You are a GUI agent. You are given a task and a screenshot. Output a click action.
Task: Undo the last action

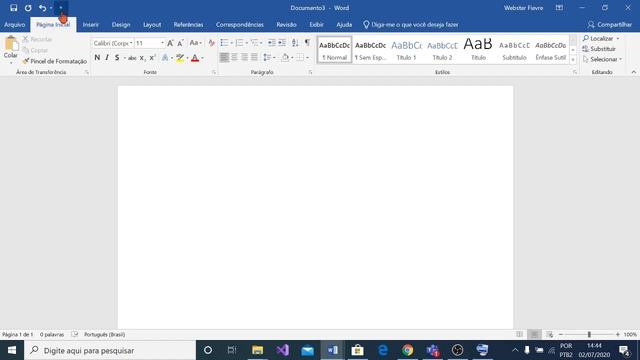42,8
